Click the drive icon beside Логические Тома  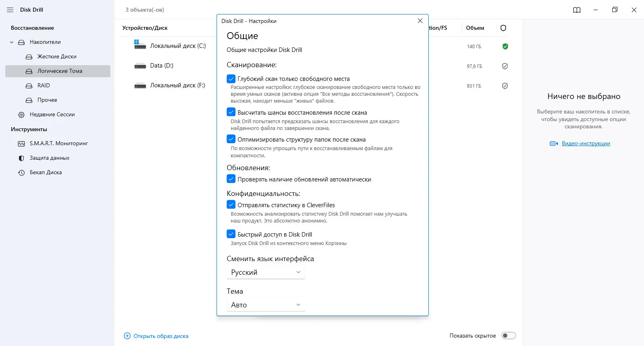click(x=29, y=71)
